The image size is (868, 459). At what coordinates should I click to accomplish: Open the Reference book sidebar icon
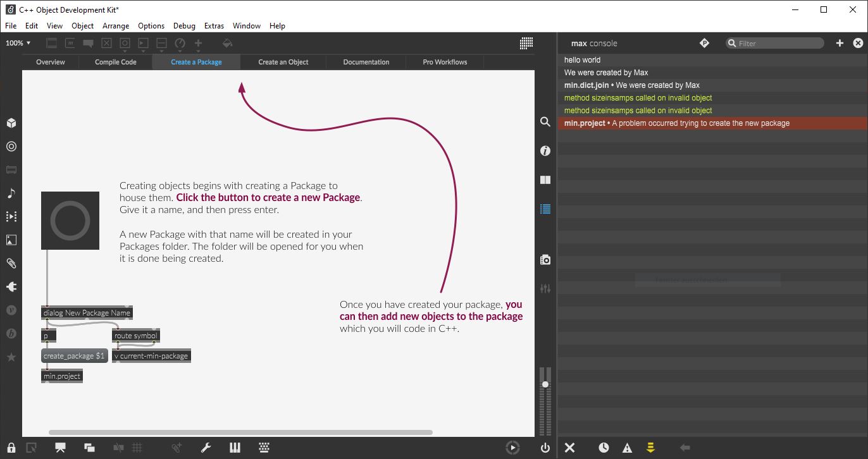pos(545,180)
